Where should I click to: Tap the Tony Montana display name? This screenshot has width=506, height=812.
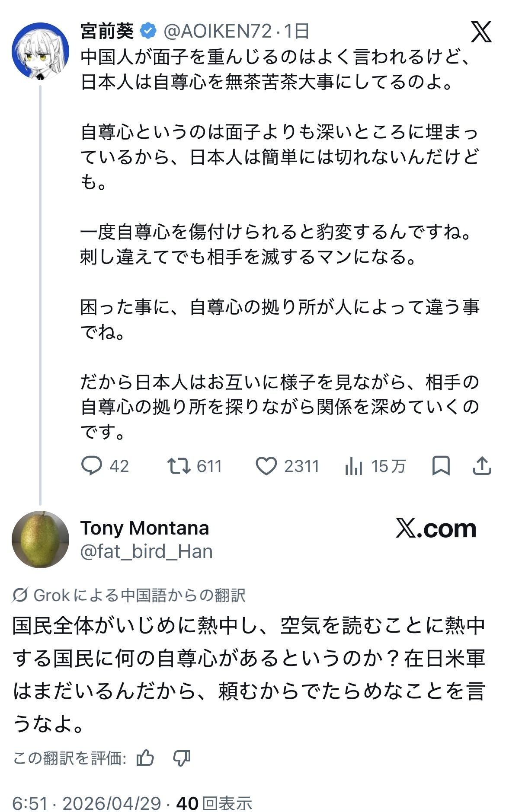click(144, 528)
